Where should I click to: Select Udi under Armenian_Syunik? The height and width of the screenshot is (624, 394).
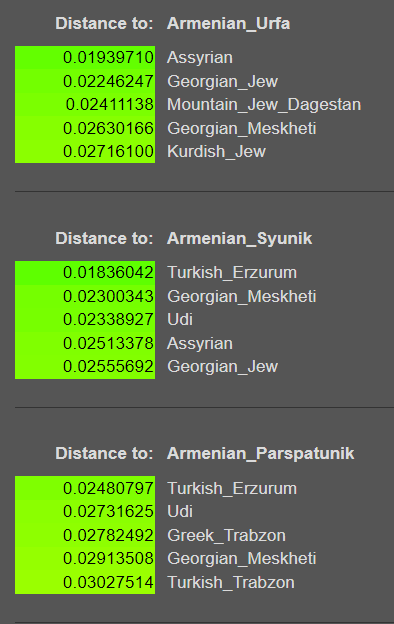[180, 320]
